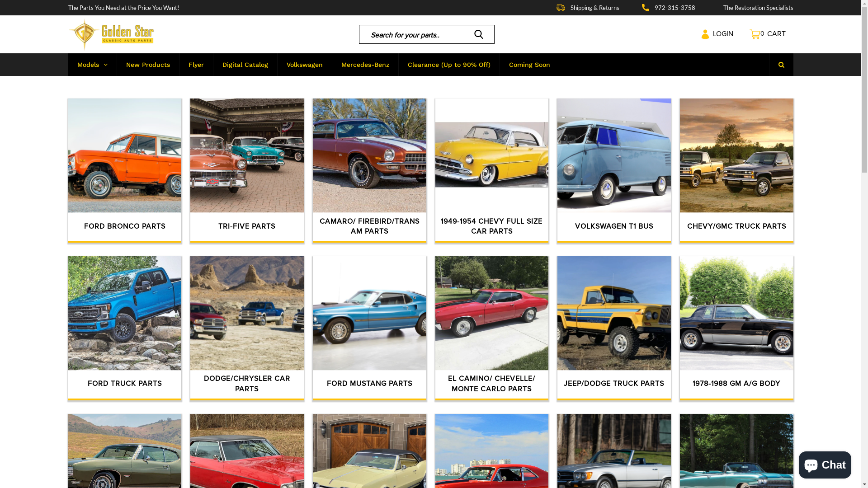The width and height of the screenshot is (868, 488).
Task: Click the shipping truck icon
Action: pyautogui.click(x=561, y=8)
